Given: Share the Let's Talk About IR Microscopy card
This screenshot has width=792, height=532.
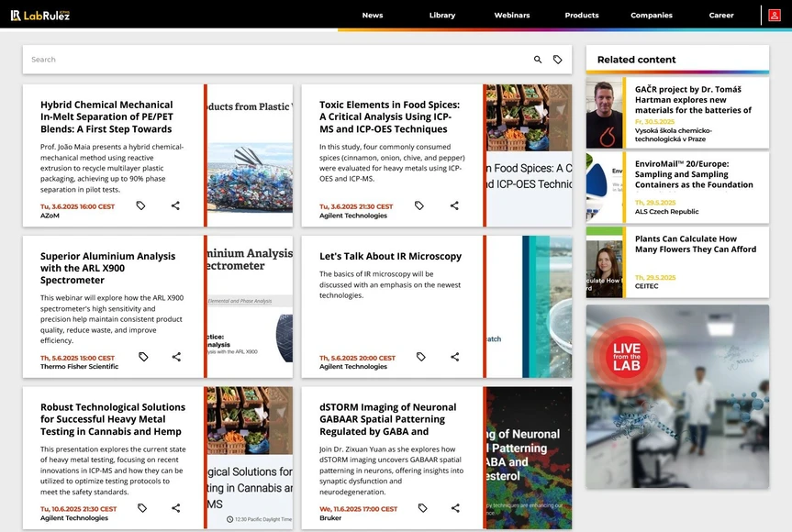Looking at the screenshot, I should 455,357.
